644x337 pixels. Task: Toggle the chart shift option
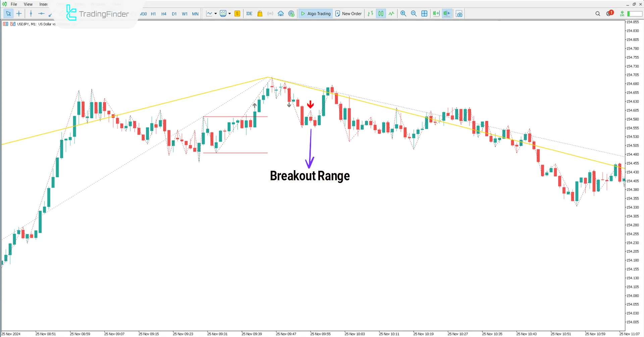point(447,13)
